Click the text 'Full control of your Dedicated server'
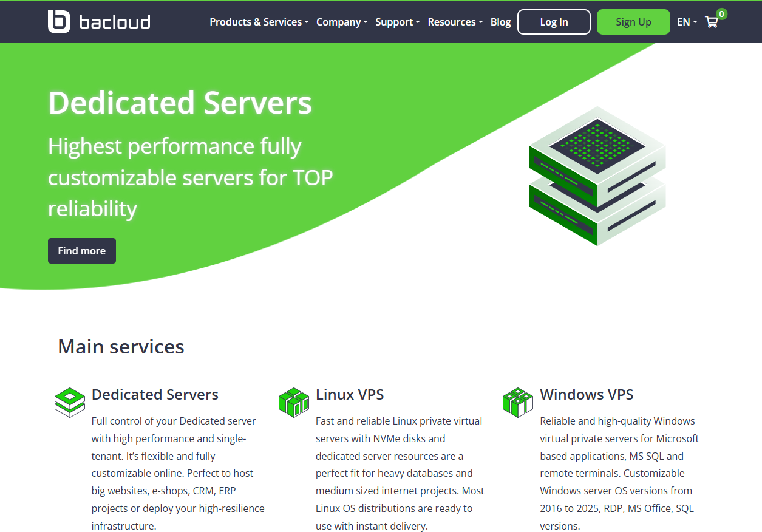 174,421
